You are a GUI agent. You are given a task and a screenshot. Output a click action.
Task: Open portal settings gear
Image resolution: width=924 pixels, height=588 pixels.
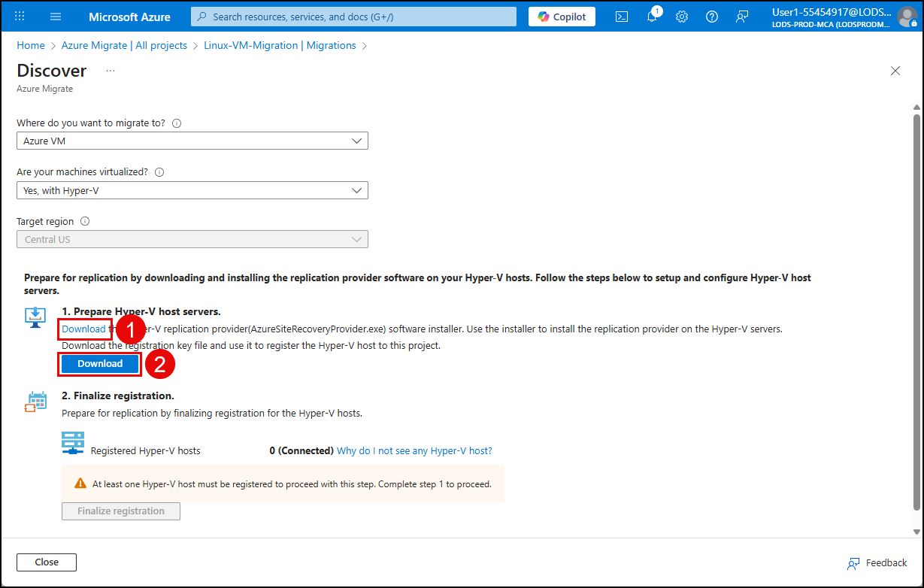pos(682,17)
